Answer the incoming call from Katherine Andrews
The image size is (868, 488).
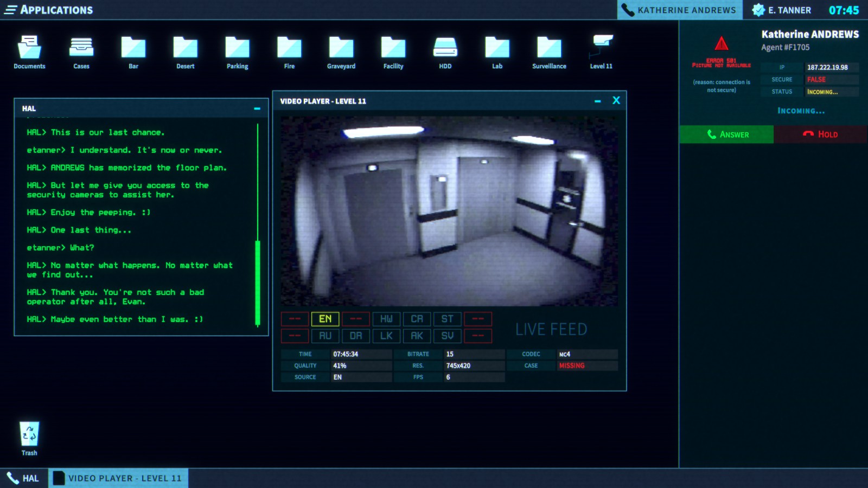coord(726,134)
